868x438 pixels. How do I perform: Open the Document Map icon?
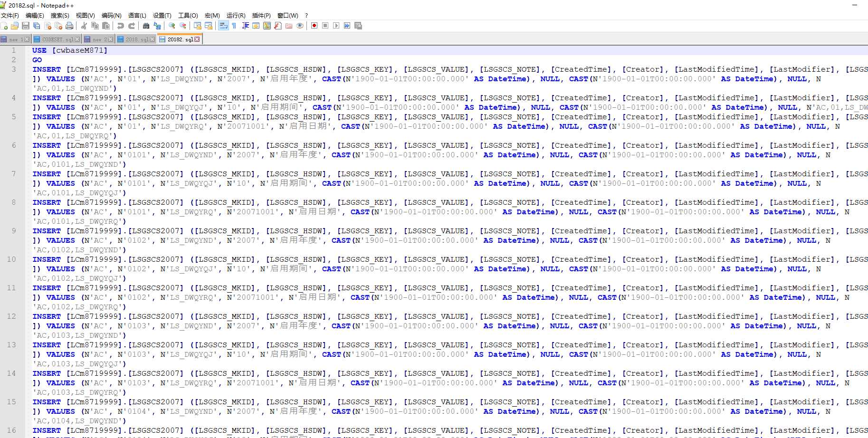pos(267,26)
